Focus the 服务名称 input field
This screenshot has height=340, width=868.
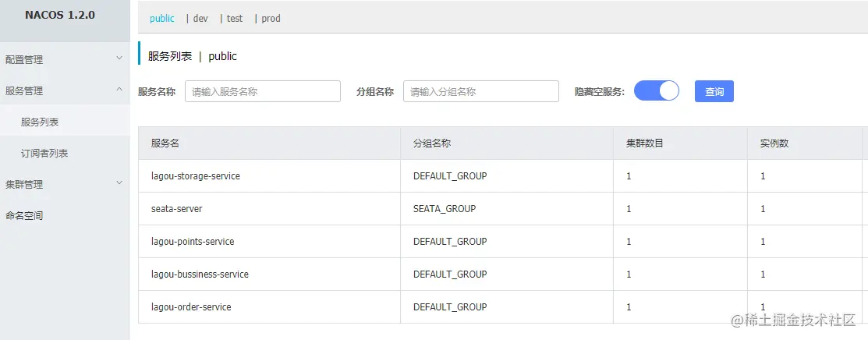(262, 91)
